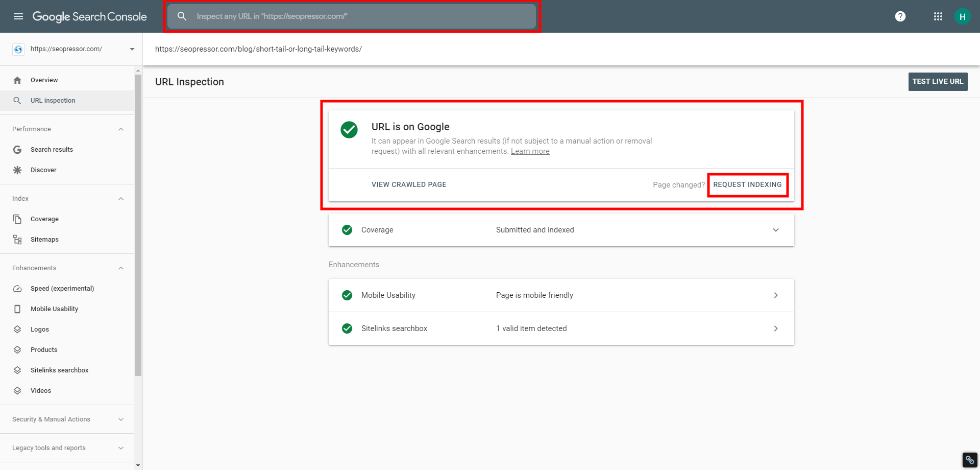
Task: Click the Coverage pages icon
Action: point(17,219)
